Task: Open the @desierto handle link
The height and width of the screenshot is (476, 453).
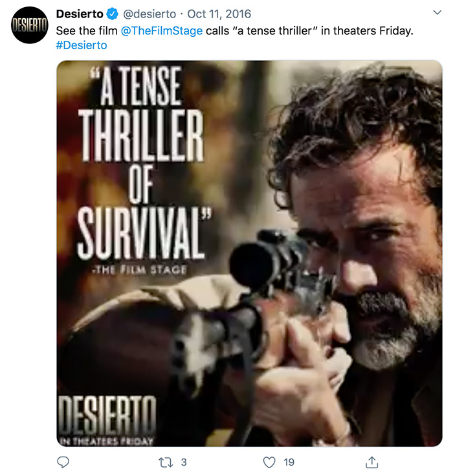Action: click(x=149, y=14)
